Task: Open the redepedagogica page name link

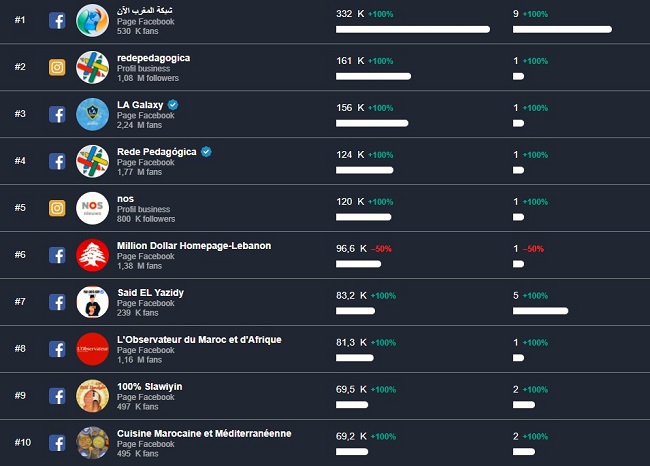Action: coord(153,58)
